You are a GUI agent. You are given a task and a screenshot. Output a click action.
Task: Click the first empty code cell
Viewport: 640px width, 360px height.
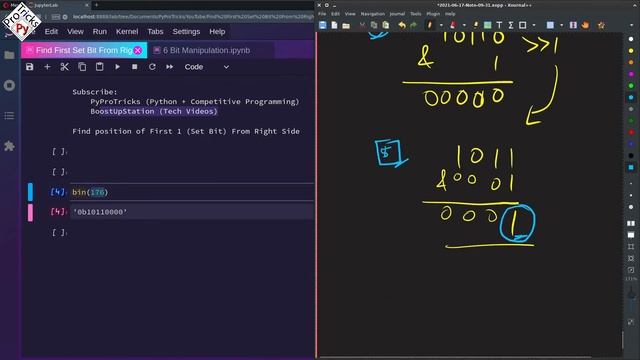(x=192, y=151)
